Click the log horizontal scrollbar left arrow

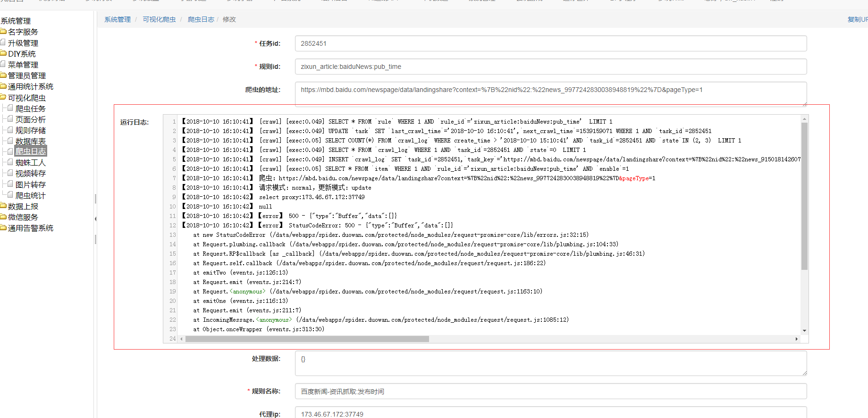pyautogui.click(x=181, y=339)
